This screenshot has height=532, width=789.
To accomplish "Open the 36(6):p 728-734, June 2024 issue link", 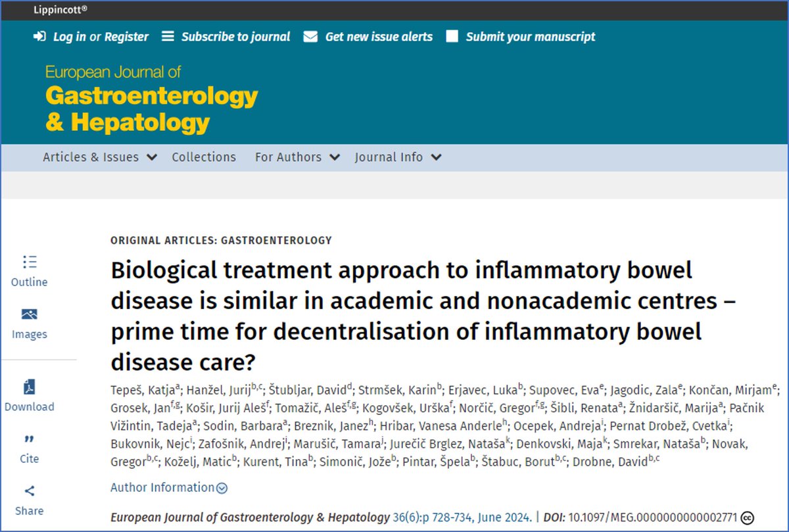I will click(x=462, y=518).
